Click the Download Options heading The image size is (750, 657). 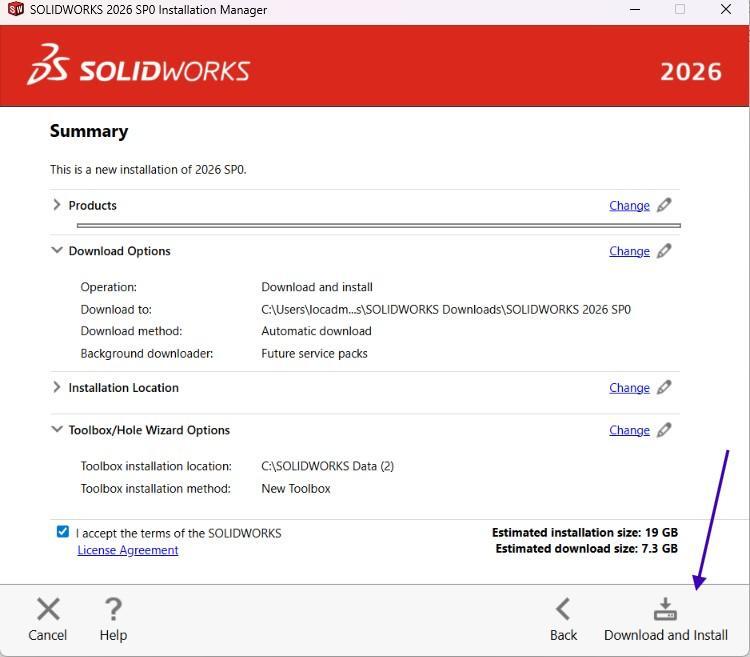coord(120,252)
